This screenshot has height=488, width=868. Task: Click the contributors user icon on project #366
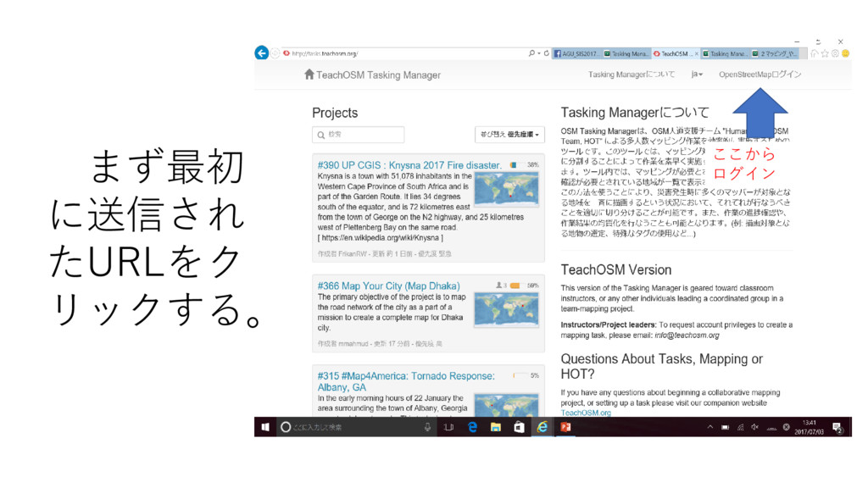point(498,286)
